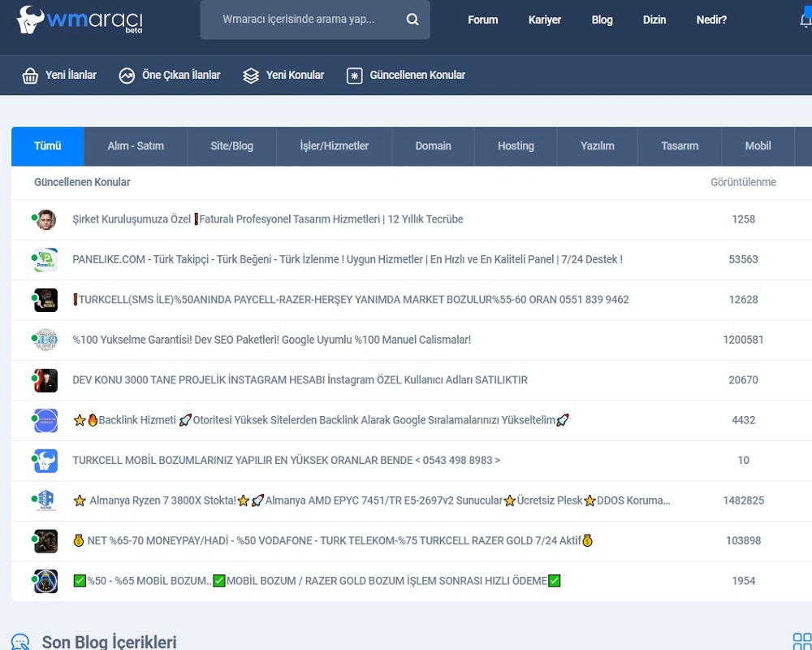Open the %100 Yukselme Garantisi SEO topic
Image resolution: width=812 pixels, height=650 pixels.
pos(271,340)
